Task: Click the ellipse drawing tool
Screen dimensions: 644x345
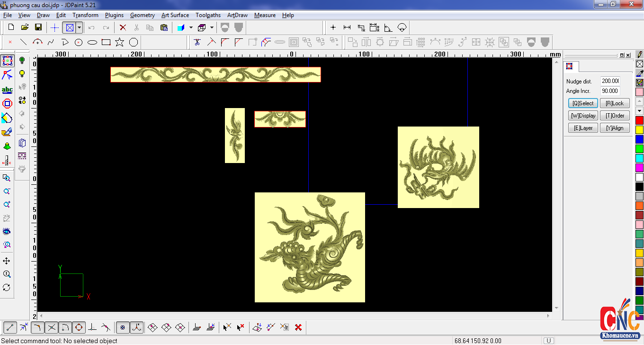Action: [92, 42]
